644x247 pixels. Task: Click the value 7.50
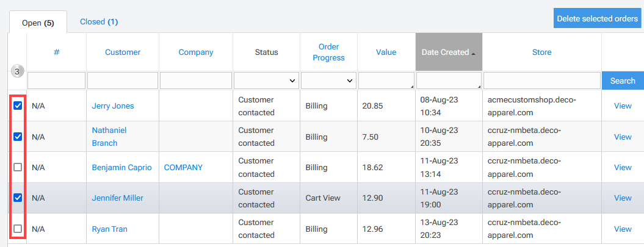pos(371,137)
